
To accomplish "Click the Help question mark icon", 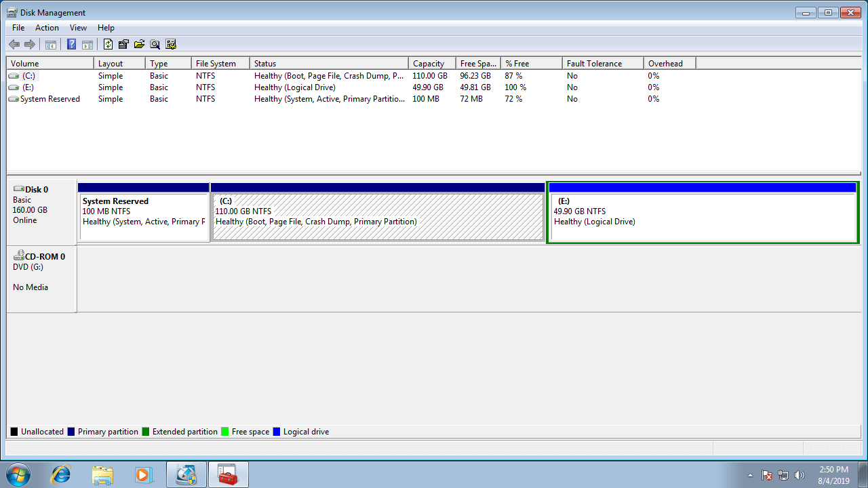I will (71, 45).
